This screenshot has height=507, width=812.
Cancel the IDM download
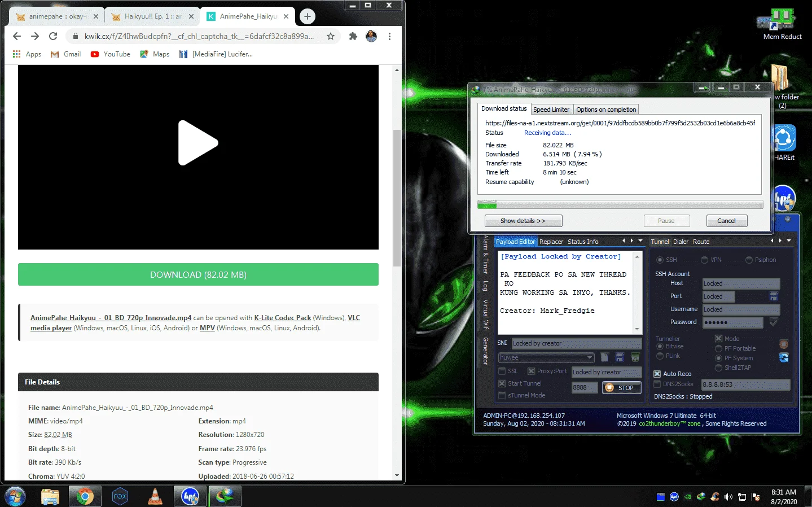coord(726,221)
